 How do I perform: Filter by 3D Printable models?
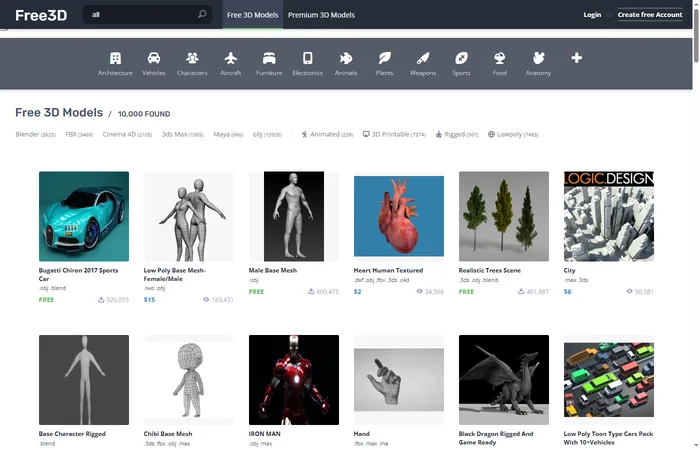[394, 134]
